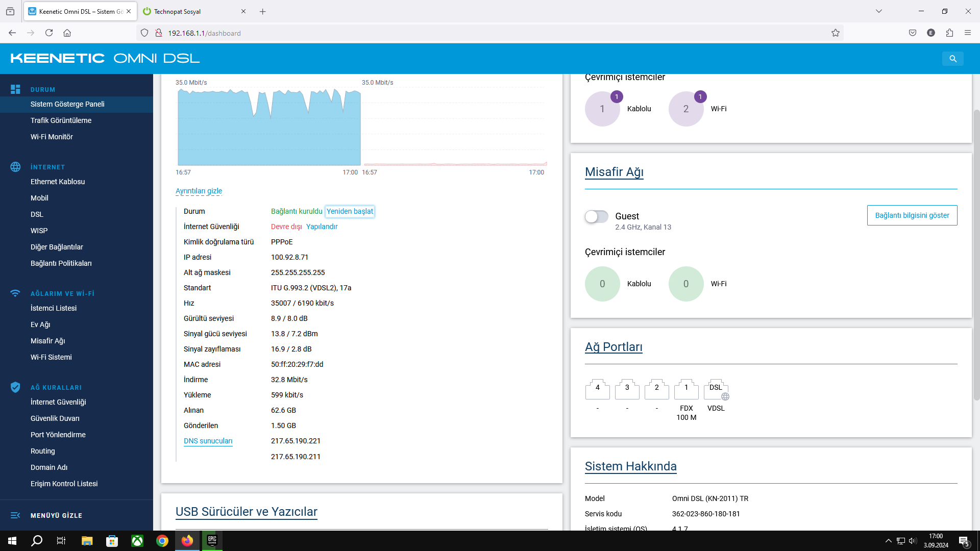Image resolution: width=980 pixels, height=551 pixels.
Task: Collapse details via Ayrıntıları gizle
Action: [x=199, y=191]
